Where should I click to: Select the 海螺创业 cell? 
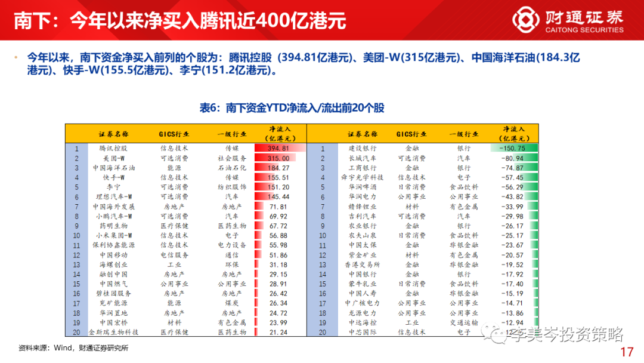(x=113, y=264)
